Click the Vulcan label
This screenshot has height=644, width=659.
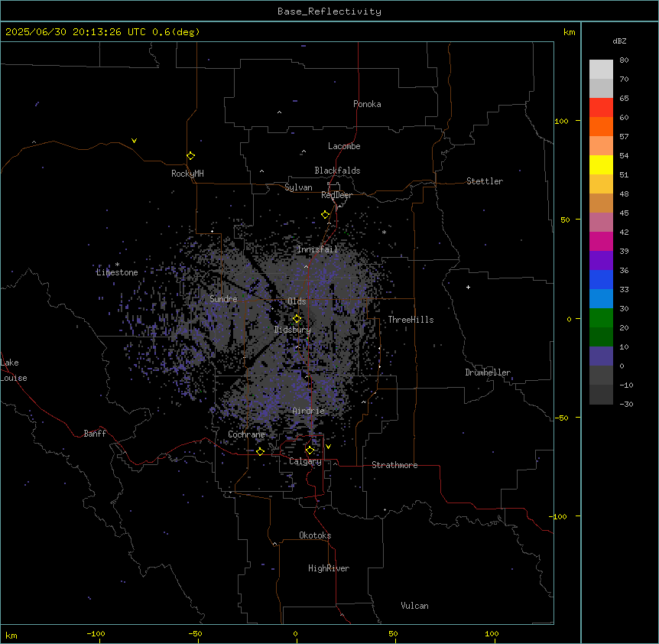coord(415,606)
